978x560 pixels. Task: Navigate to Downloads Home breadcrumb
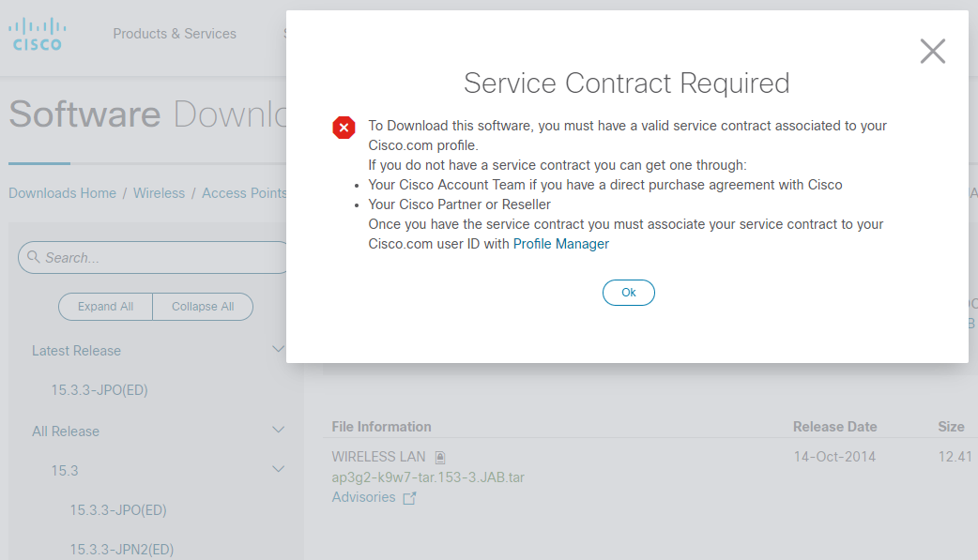[x=62, y=192]
